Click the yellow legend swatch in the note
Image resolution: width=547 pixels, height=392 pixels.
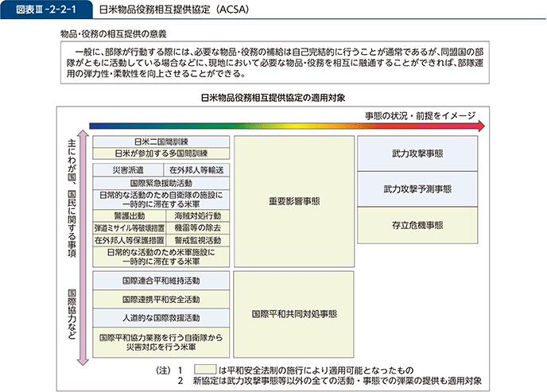point(205,370)
